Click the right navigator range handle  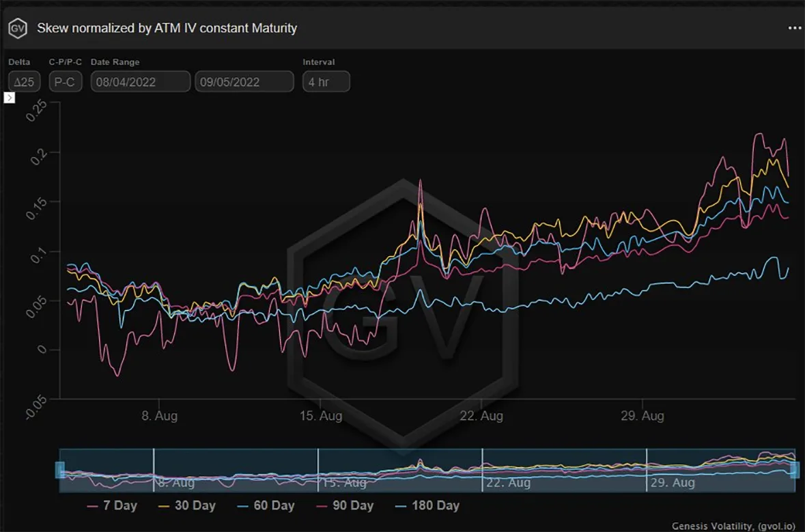point(795,470)
